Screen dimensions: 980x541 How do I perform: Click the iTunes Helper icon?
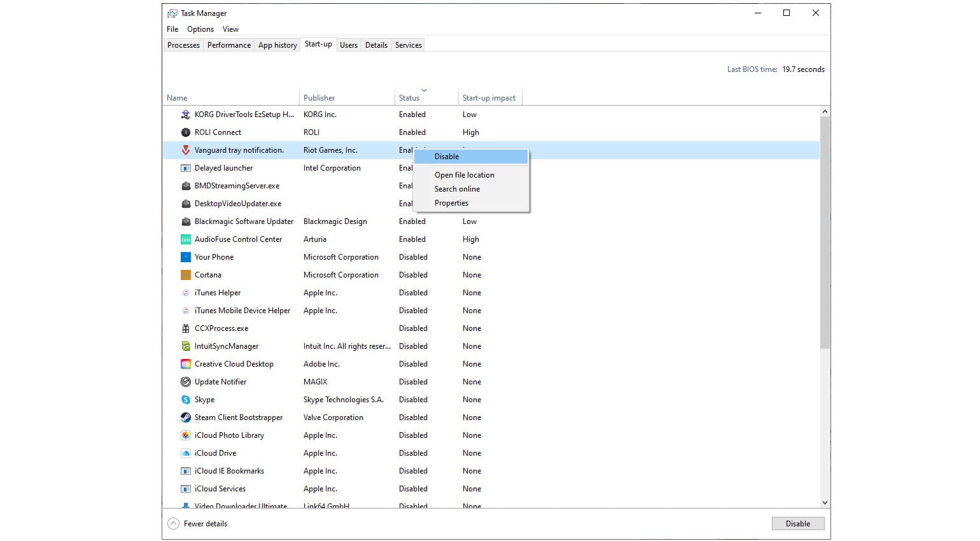186,293
